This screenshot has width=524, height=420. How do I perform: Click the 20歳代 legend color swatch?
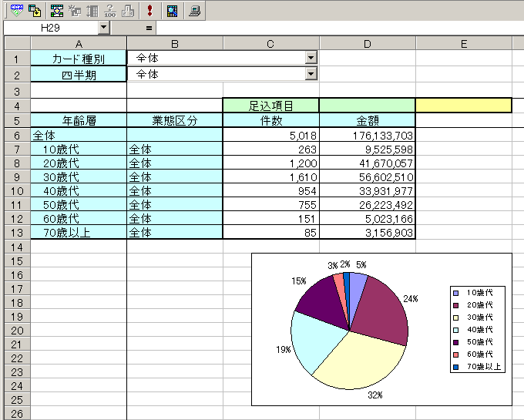[x=456, y=305]
